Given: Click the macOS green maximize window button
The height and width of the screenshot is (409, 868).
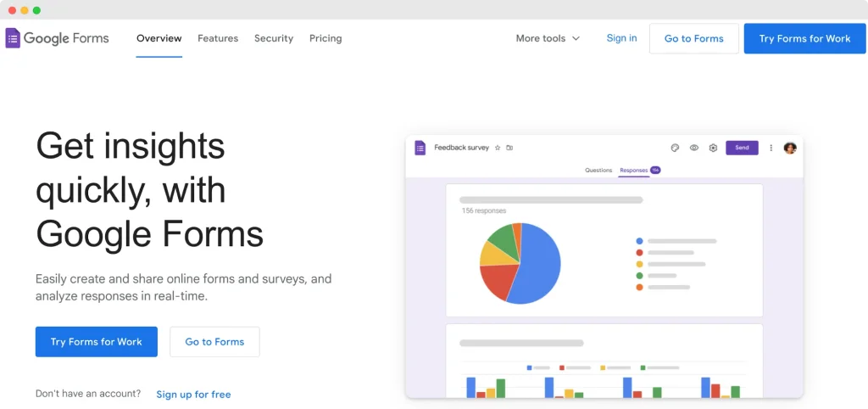Looking at the screenshot, I should tap(36, 10).
